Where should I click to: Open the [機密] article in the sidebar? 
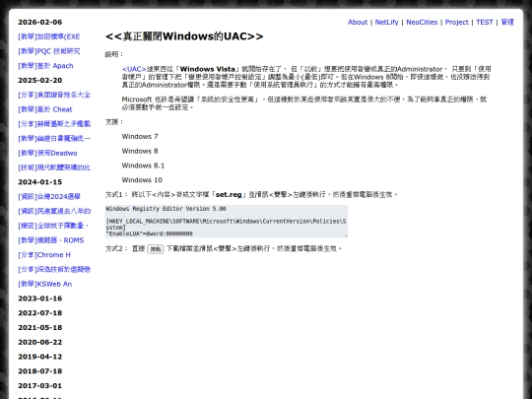53,226
